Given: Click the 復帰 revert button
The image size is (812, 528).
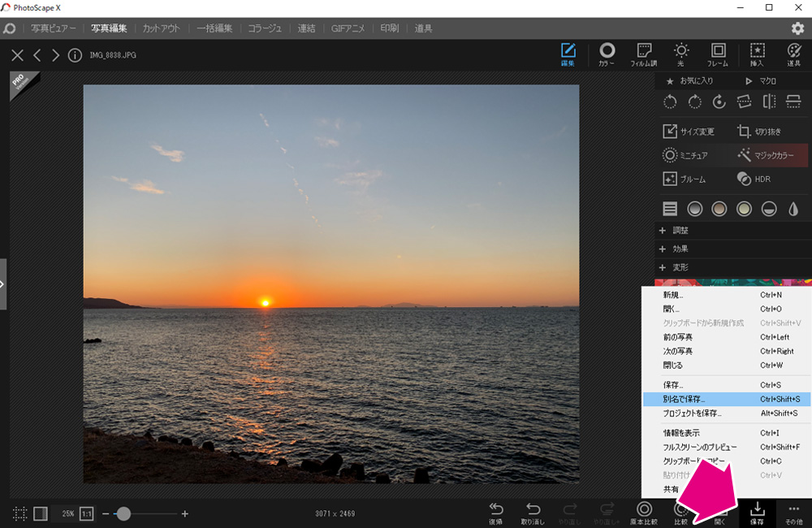Looking at the screenshot, I should [x=495, y=513].
